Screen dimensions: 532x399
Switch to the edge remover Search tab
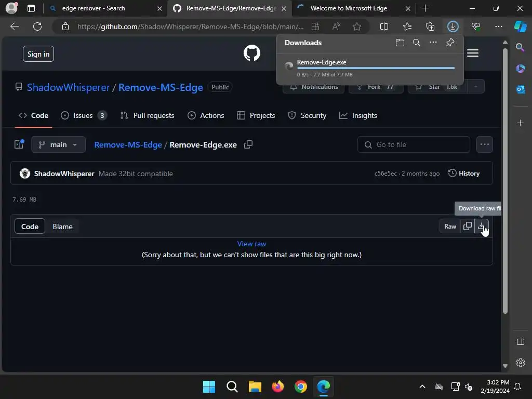(x=105, y=8)
